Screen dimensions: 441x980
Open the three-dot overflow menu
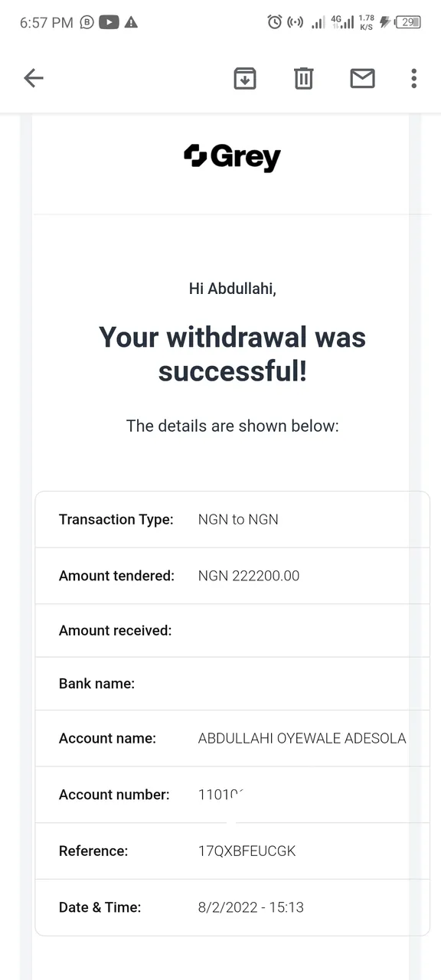click(x=413, y=77)
